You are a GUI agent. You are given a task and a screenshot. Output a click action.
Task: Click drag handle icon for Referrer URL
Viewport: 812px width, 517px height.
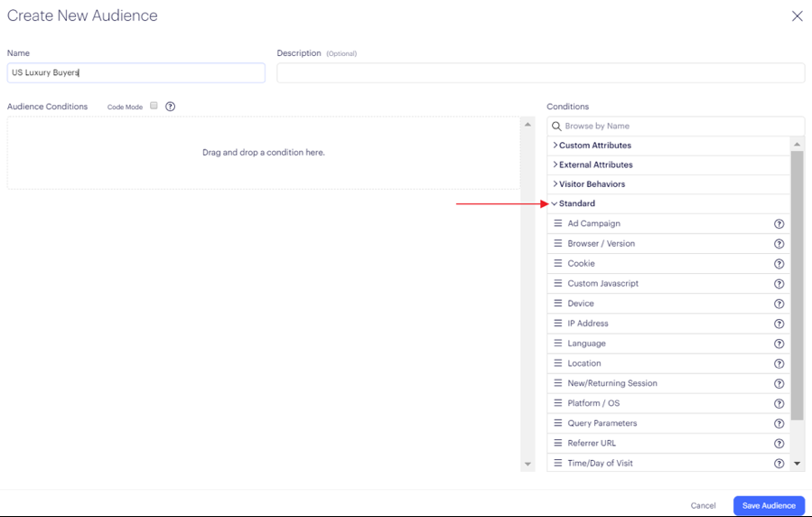(558, 443)
